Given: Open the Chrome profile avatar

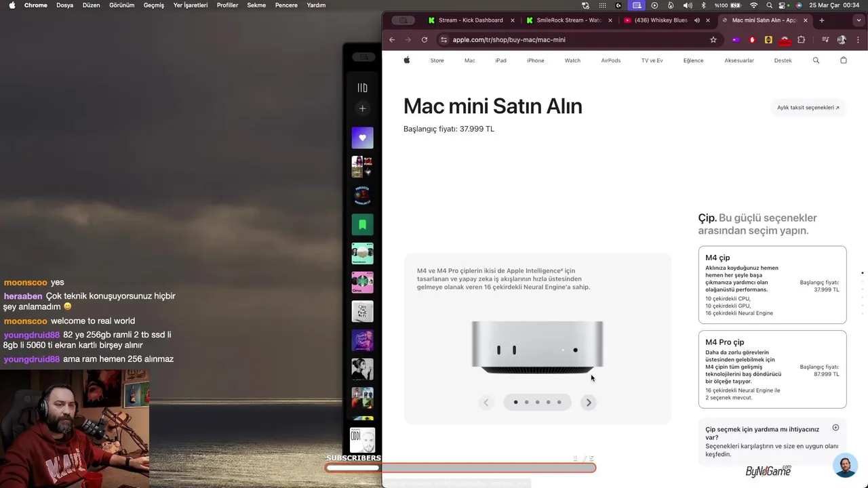Looking at the screenshot, I should pos(842,40).
